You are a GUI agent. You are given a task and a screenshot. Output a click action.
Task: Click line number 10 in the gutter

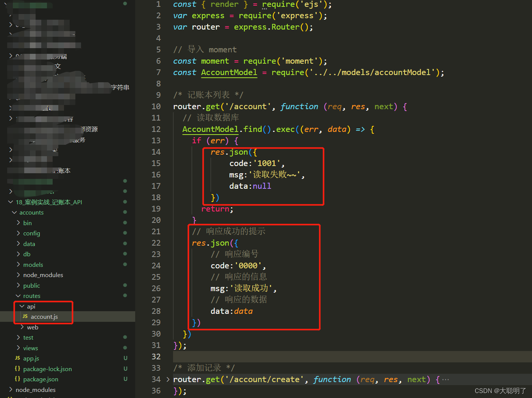pos(156,107)
